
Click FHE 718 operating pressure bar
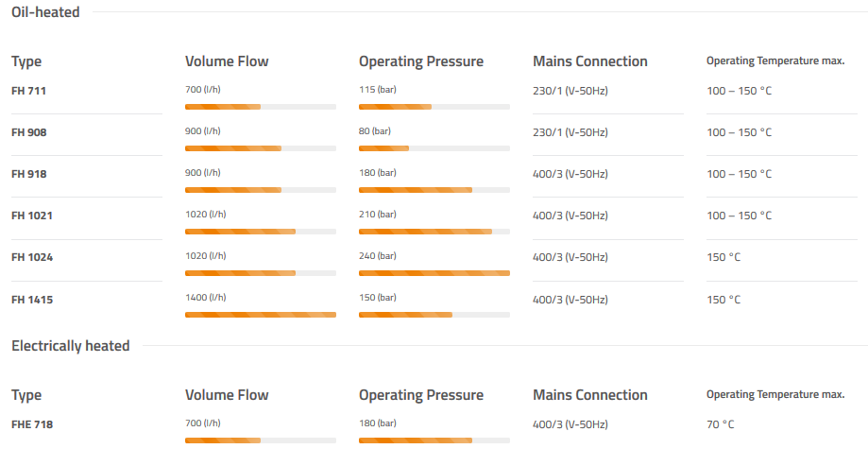click(434, 440)
